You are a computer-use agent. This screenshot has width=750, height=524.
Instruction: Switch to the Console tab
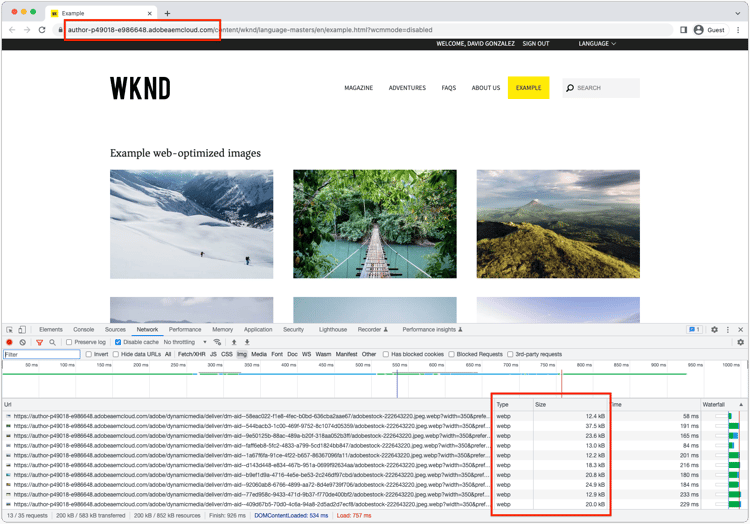(x=84, y=330)
